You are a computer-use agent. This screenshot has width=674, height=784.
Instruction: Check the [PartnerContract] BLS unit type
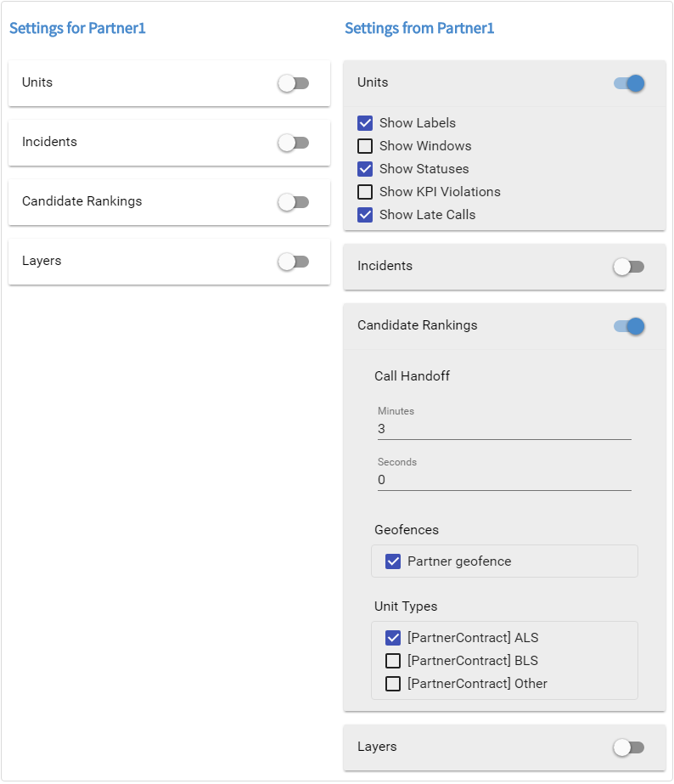393,661
